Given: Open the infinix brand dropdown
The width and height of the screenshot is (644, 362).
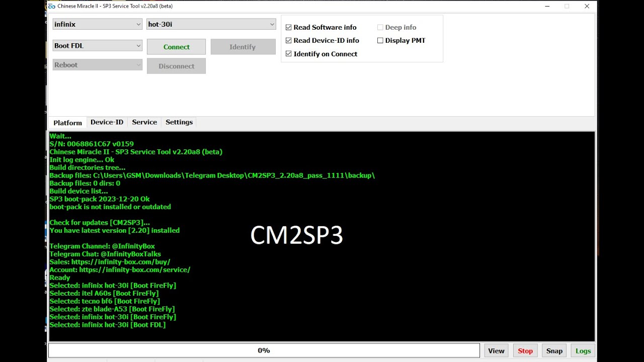Looking at the screenshot, I should 98,24.
